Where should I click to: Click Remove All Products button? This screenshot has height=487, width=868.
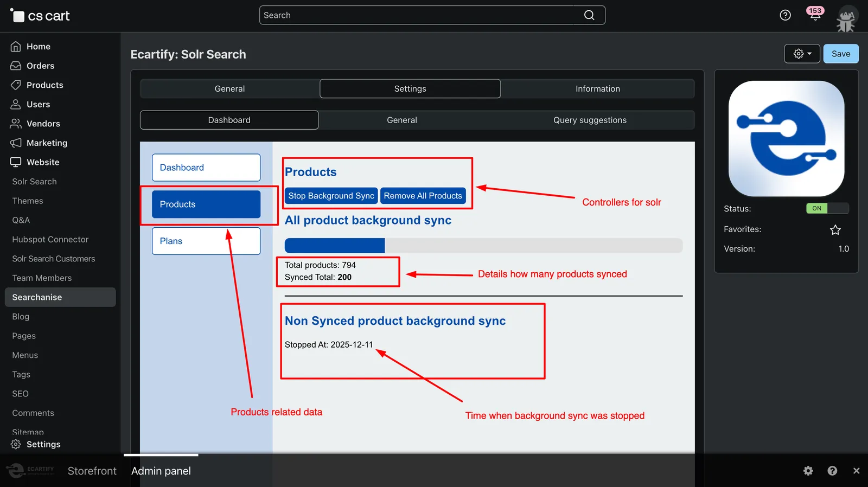(423, 196)
